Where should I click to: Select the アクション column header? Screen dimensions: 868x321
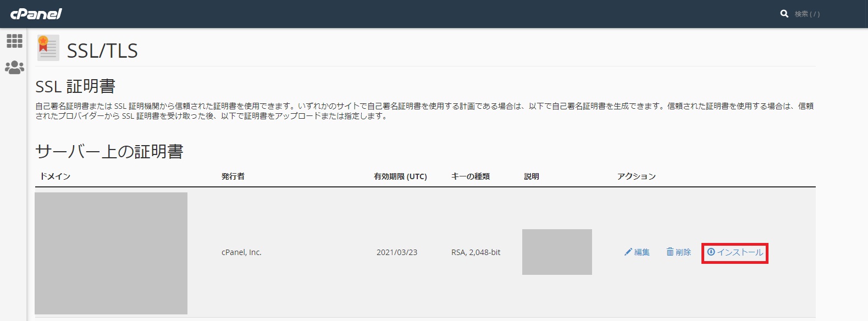pyautogui.click(x=637, y=176)
